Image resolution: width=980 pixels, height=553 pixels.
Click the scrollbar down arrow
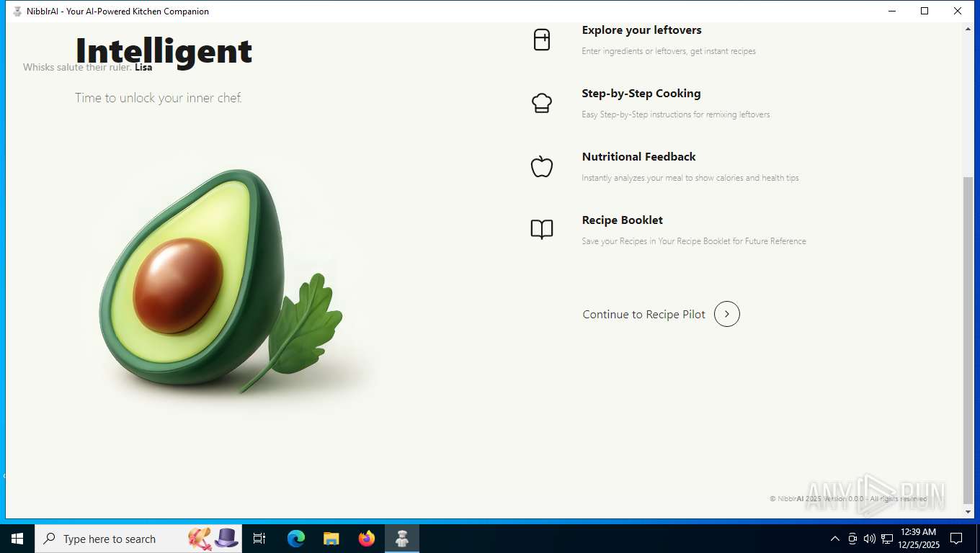point(968,512)
